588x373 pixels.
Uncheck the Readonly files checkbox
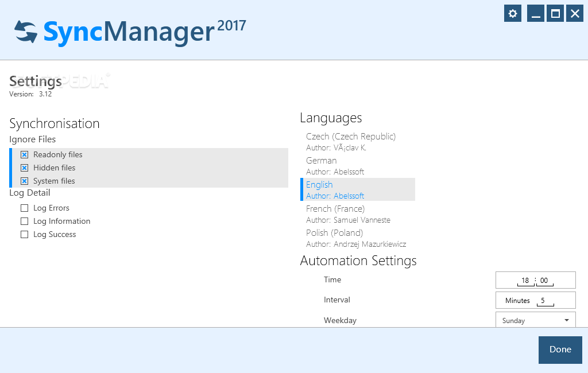click(x=24, y=154)
